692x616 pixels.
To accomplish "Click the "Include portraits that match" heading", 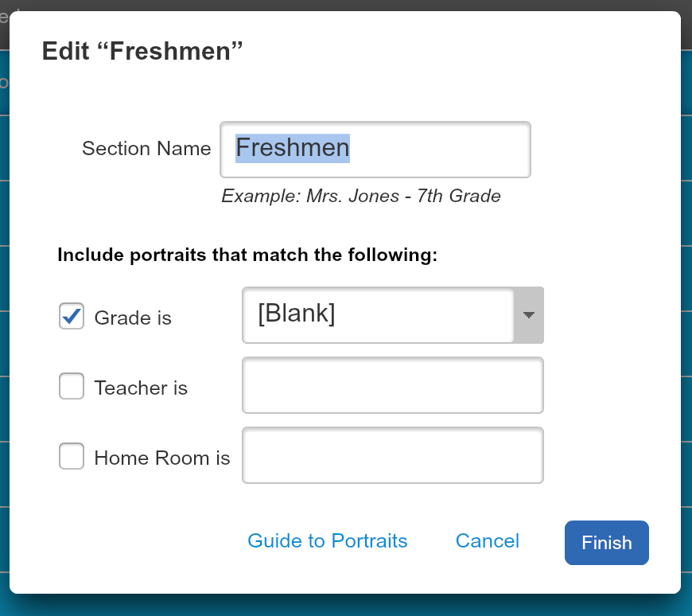I will (247, 255).
